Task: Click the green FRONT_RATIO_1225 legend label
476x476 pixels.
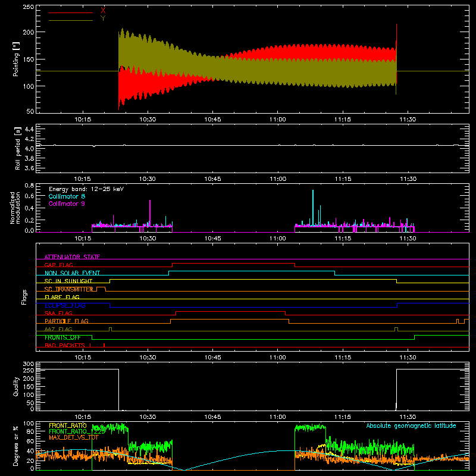Action: click(77, 431)
